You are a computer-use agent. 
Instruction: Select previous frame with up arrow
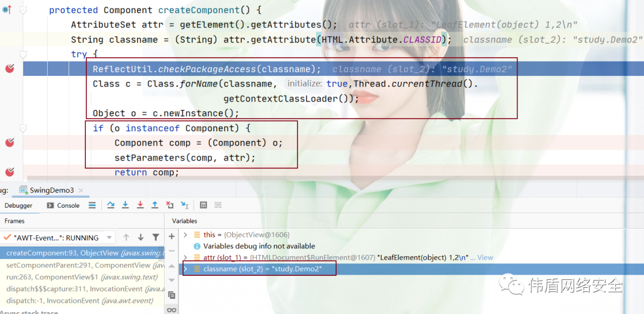click(x=126, y=237)
